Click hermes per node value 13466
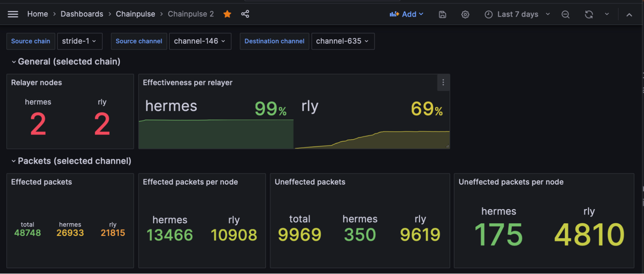The image size is (644, 274). click(x=170, y=235)
